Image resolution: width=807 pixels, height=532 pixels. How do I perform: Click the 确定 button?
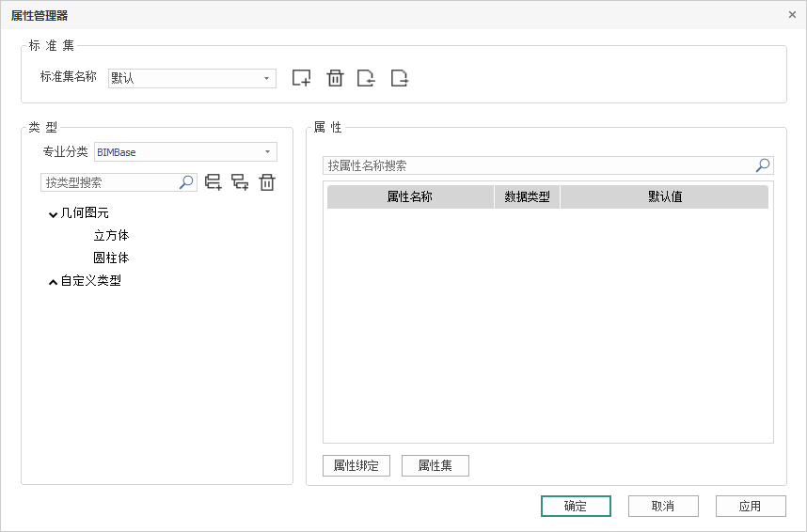(x=576, y=506)
